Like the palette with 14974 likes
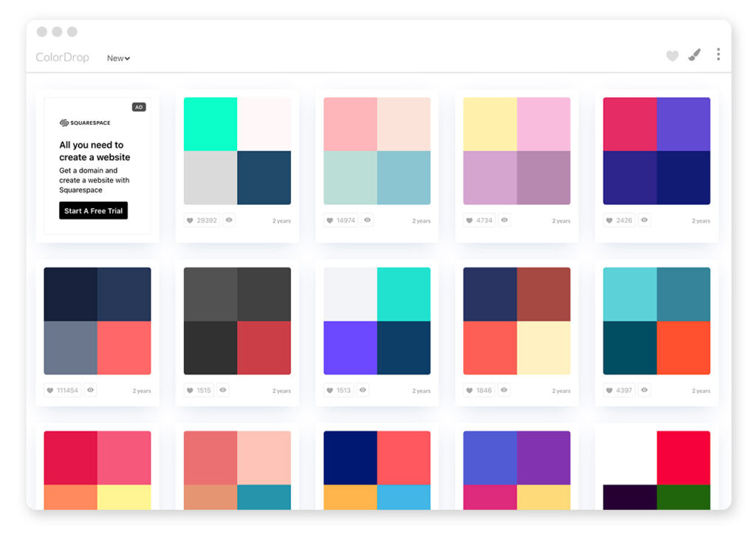Image resolution: width=756 pixels, height=557 pixels. [341, 220]
